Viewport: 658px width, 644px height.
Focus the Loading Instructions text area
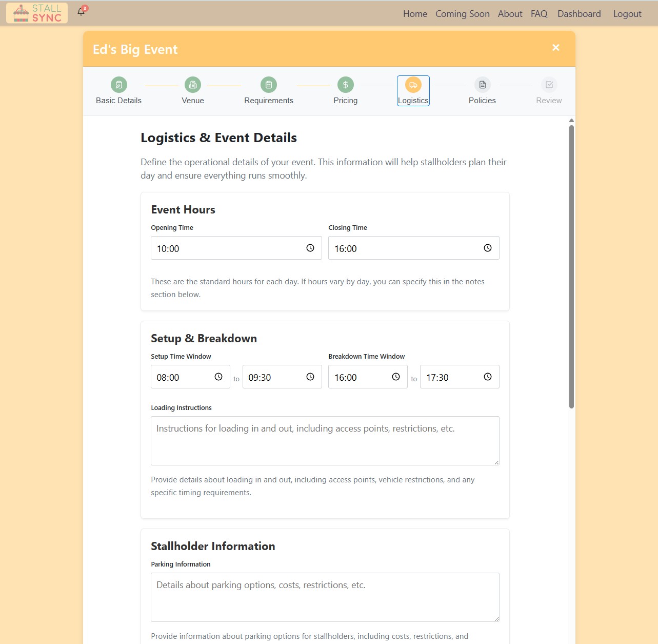[325, 441]
